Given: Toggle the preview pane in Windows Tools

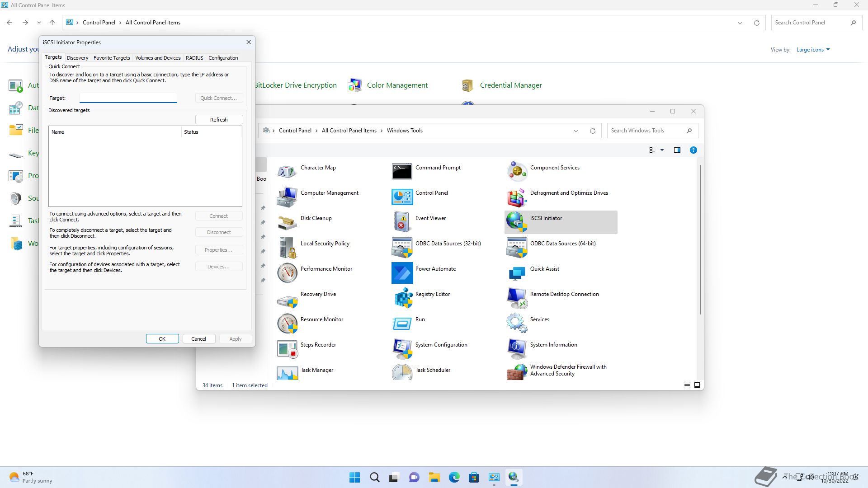Looking at the screenshot, I should [677, 150].
